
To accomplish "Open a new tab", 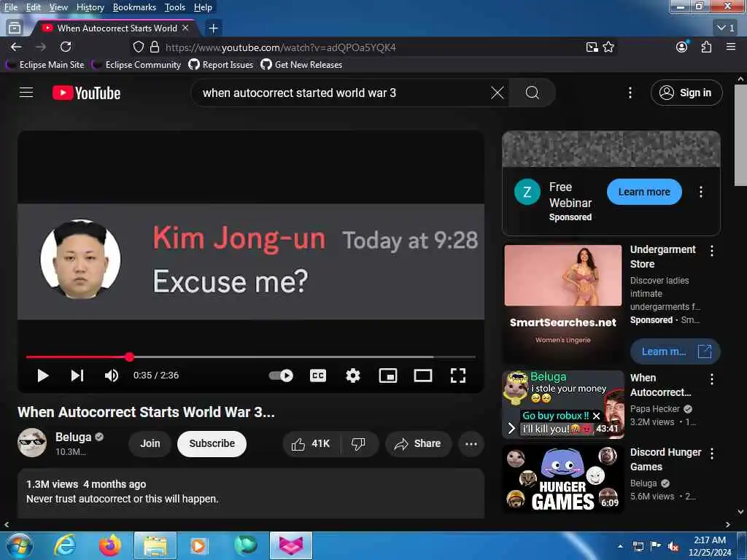I will pos(214,28).
